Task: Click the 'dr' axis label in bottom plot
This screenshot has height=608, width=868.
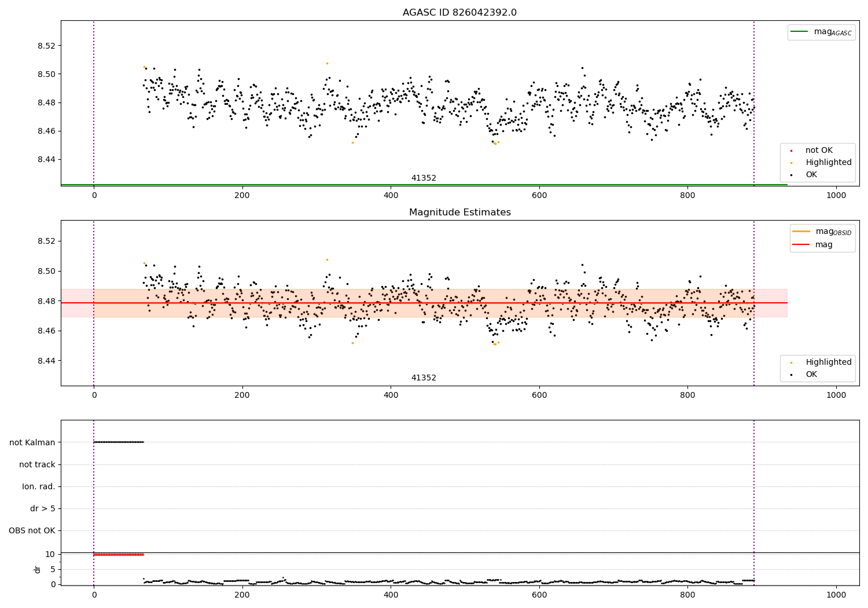Action: tap(38, 569)
